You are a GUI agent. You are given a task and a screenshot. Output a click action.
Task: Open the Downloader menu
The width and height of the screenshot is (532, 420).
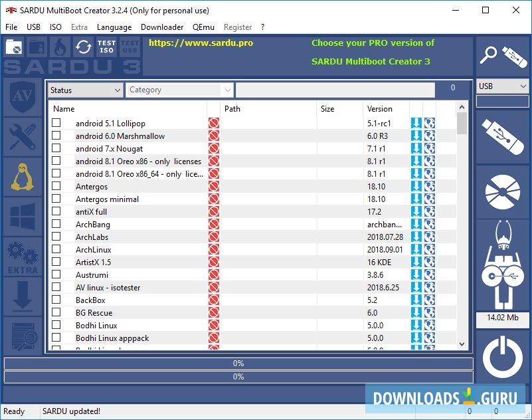162,27
